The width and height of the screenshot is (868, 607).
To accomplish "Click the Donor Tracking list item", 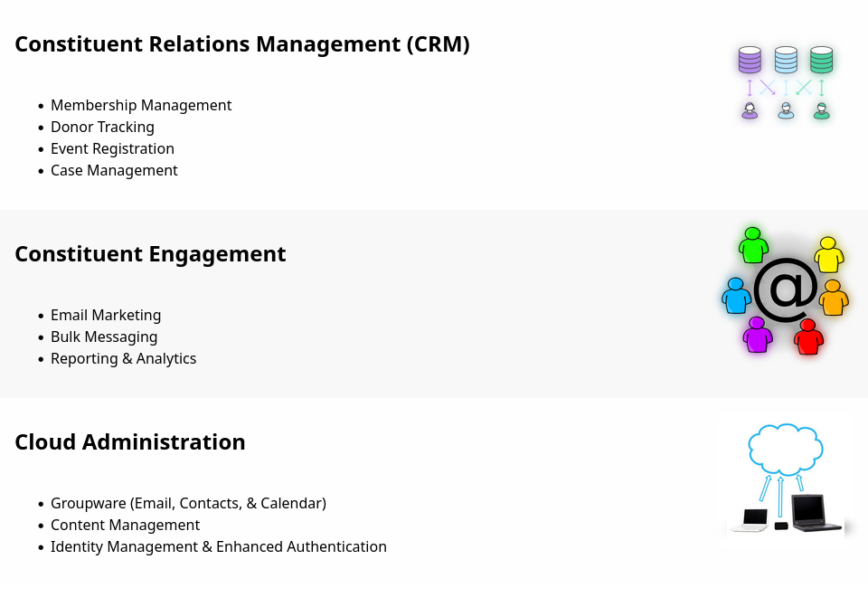I will pos(102,127).
